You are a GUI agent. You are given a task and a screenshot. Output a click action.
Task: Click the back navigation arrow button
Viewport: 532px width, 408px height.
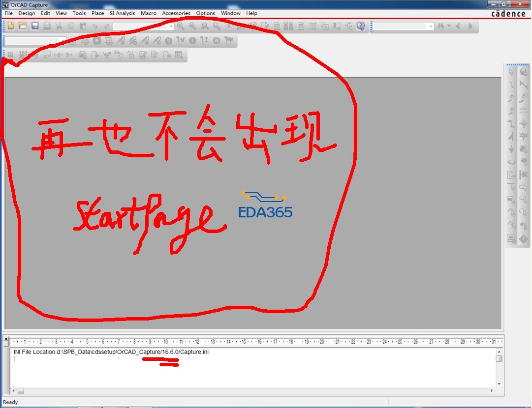(458, 26)
